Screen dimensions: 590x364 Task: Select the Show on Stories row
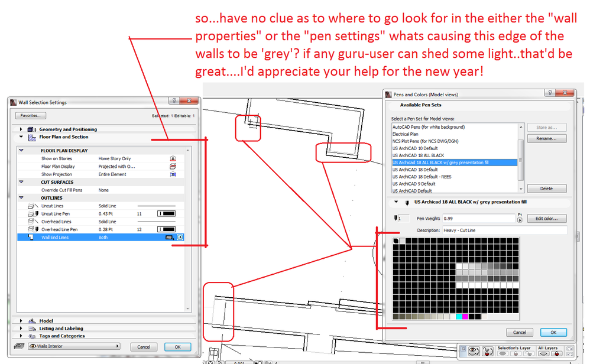point(101,158)
